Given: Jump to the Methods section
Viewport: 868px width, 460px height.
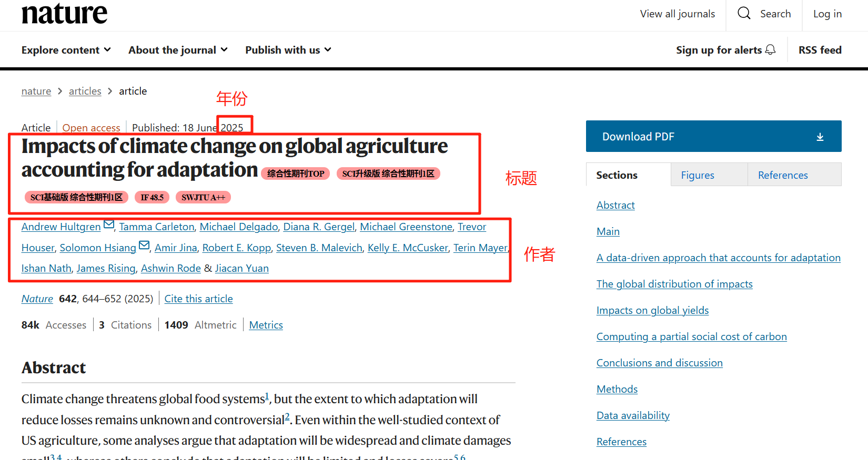Looking at the screenshot, I should tap(617, 389).
